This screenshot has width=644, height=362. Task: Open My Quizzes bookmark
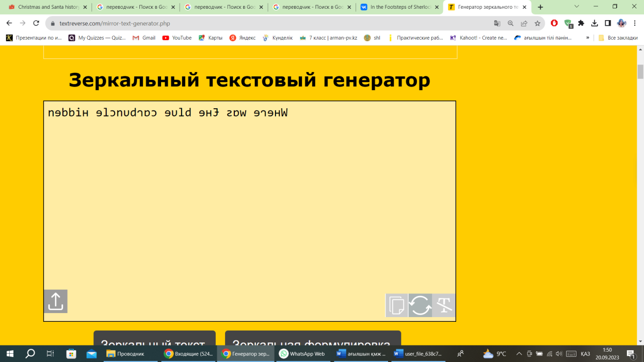[x=98, y=38]
